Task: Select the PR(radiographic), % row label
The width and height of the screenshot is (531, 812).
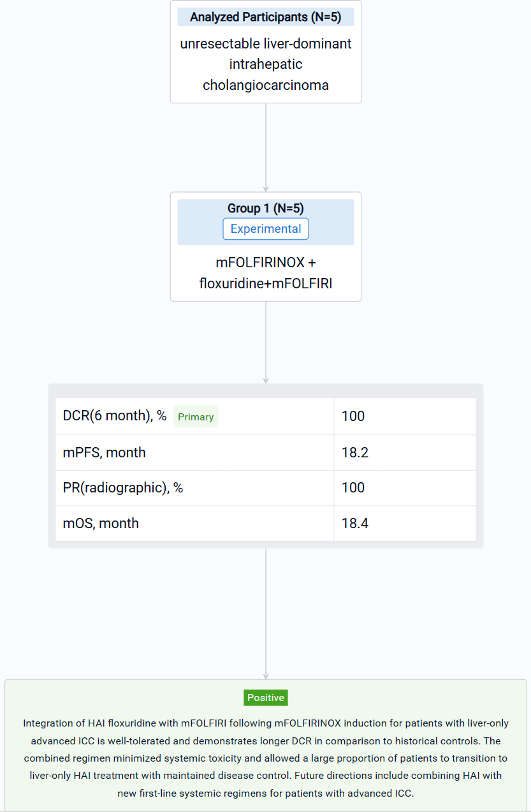Action: click(123, 488)
